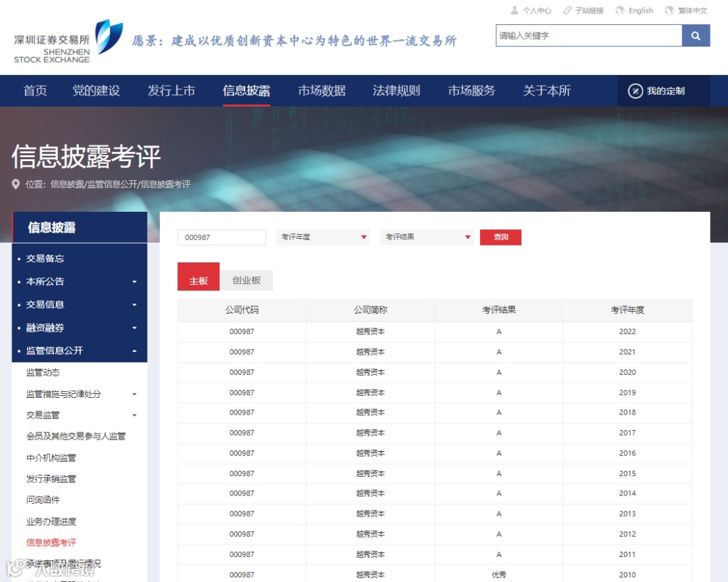
Task: Click year 2022 in the table
Action: (628, 332)
